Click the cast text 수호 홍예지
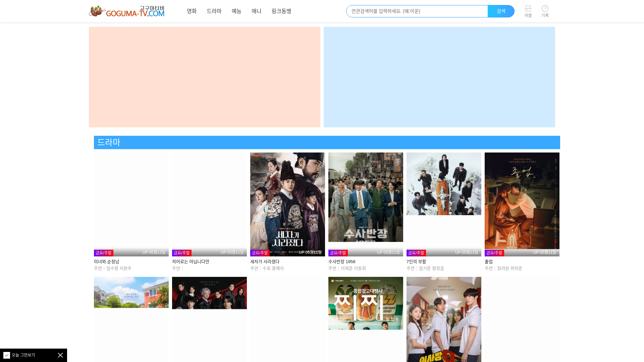This screenshot has width=644, height=362. tap(273, 268)
